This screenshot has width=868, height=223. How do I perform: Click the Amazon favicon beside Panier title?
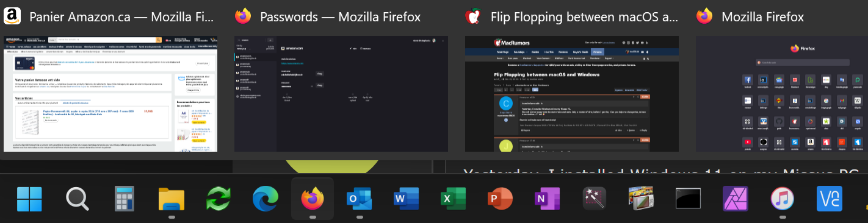(x=12, y=16)
